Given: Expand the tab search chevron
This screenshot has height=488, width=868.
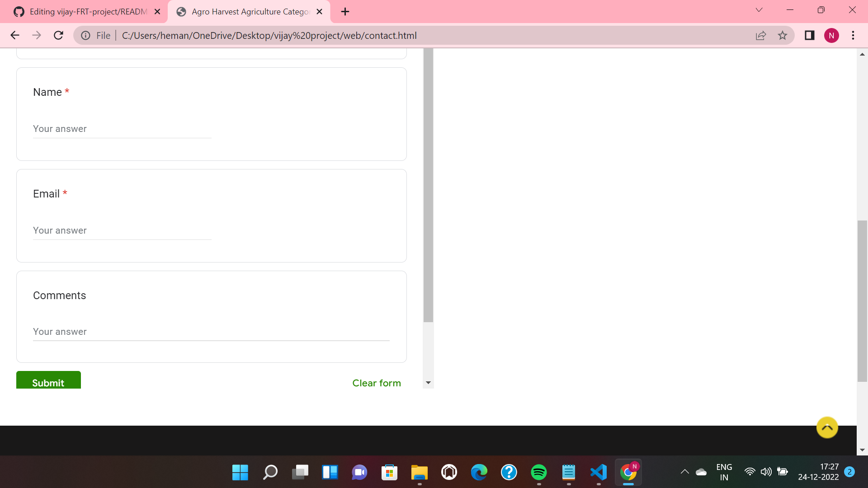Looking at the screenshot, I should [x=759, y=10].
